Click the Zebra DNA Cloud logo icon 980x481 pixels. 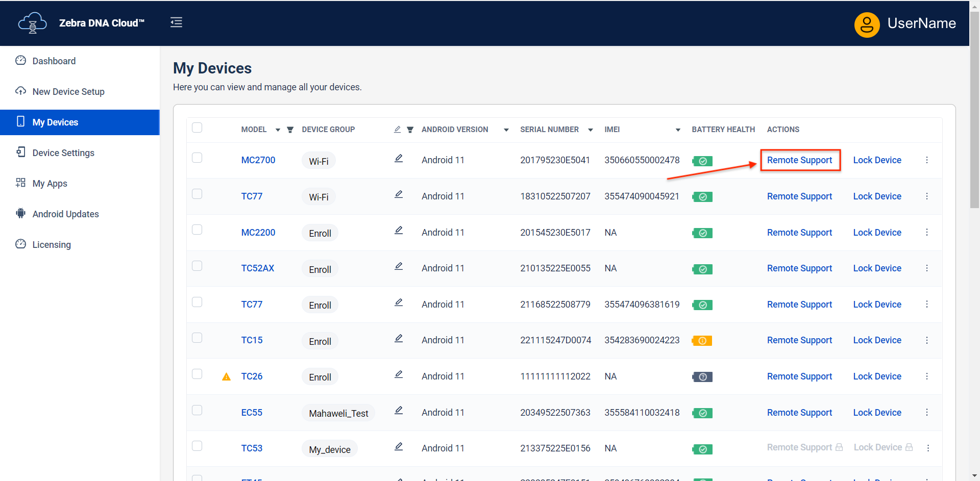(x=32, y=23)
